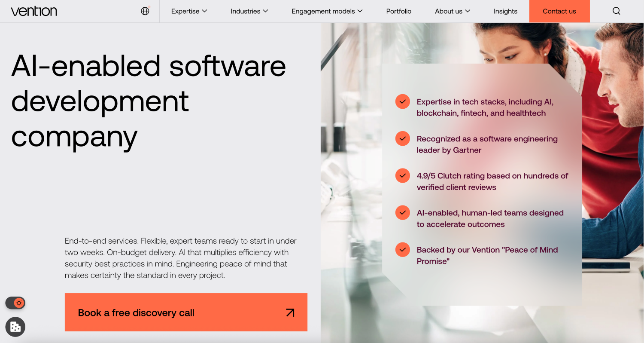
Task: Click the End-to-end services paragraph
Action: [181, 258]
